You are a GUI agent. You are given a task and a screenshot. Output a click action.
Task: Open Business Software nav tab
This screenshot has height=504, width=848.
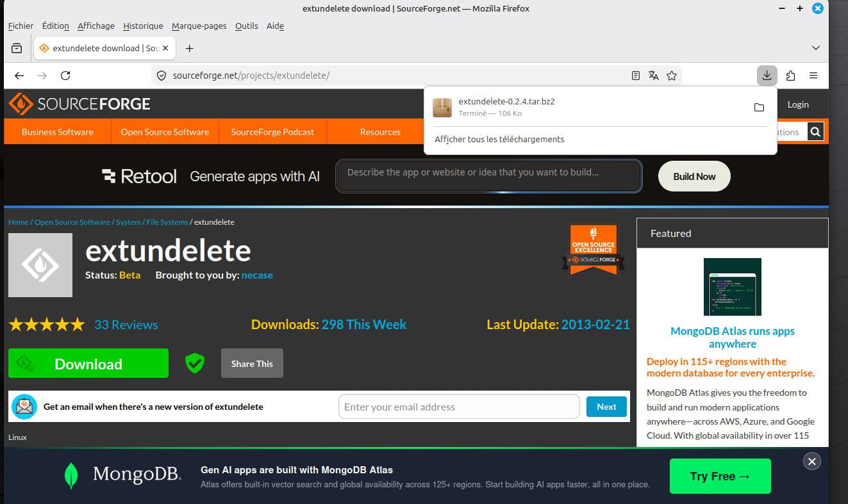[58, 132]
